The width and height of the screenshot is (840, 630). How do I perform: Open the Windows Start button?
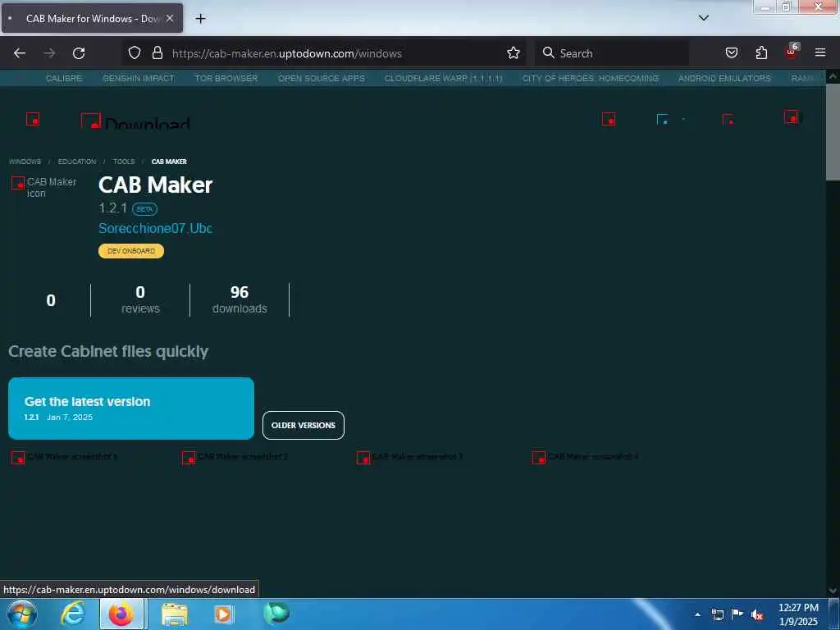tap(22, 614)
